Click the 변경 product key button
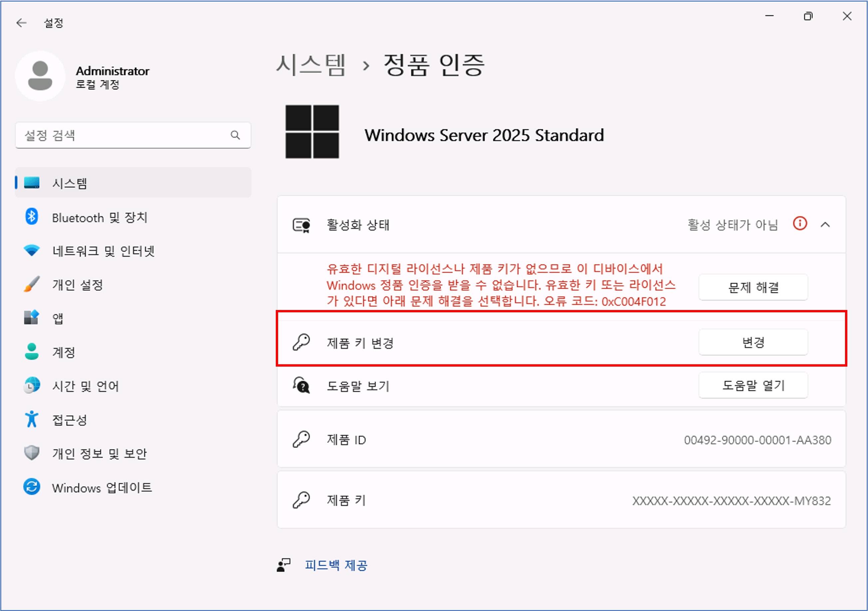This screenshot has height=611, width=868. click(x=753, y=342)
